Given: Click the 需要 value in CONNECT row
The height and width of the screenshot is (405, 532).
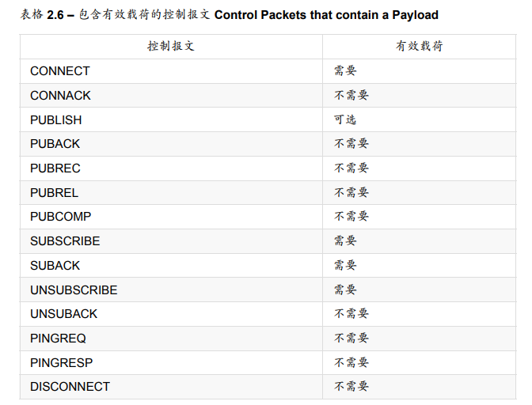Looking at the screenshot, I should (x=345, y=71).
